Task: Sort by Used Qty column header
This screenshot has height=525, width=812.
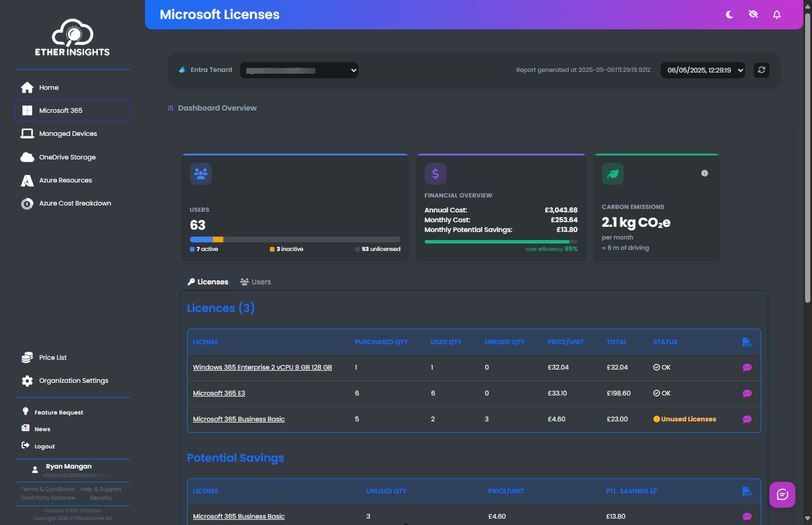Action: click(446, 342)
